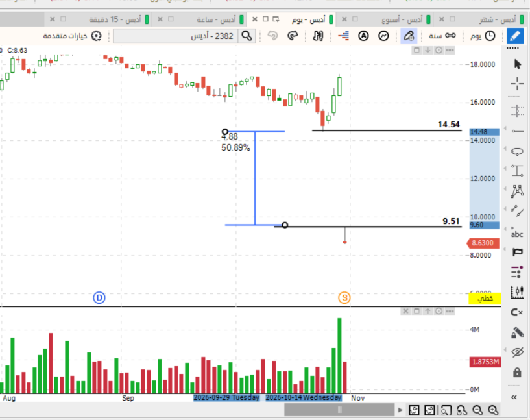Detach the أديس - يوم tab window
This screenshot has width=530, height=420.
[276, 19]
